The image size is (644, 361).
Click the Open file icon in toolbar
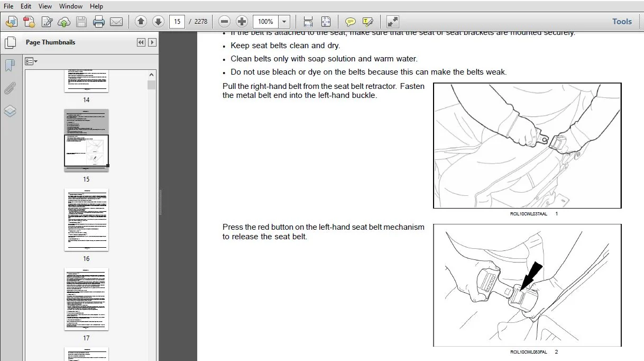point(12,22)
